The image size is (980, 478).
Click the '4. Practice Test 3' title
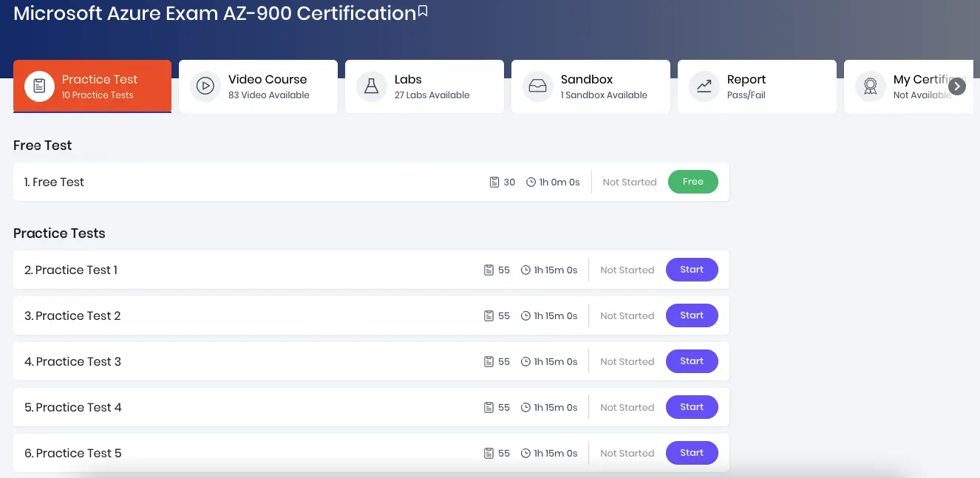pos(72,361)
